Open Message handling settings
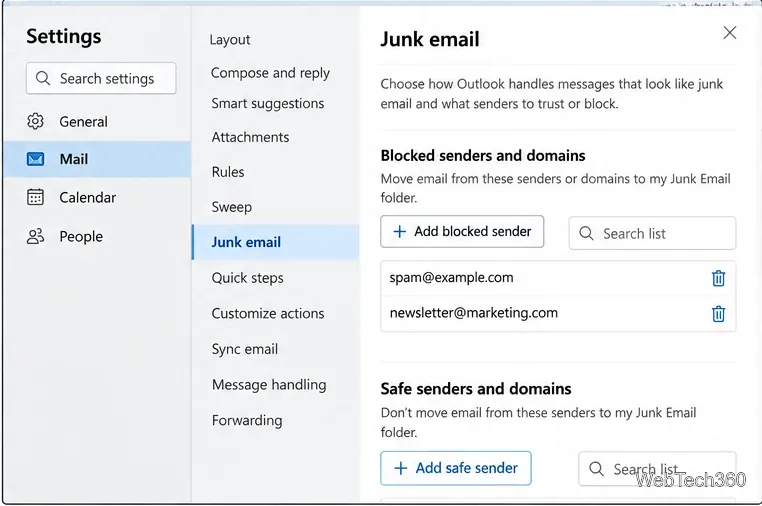Screen dimensions: 762x506 tap(269, 384)
